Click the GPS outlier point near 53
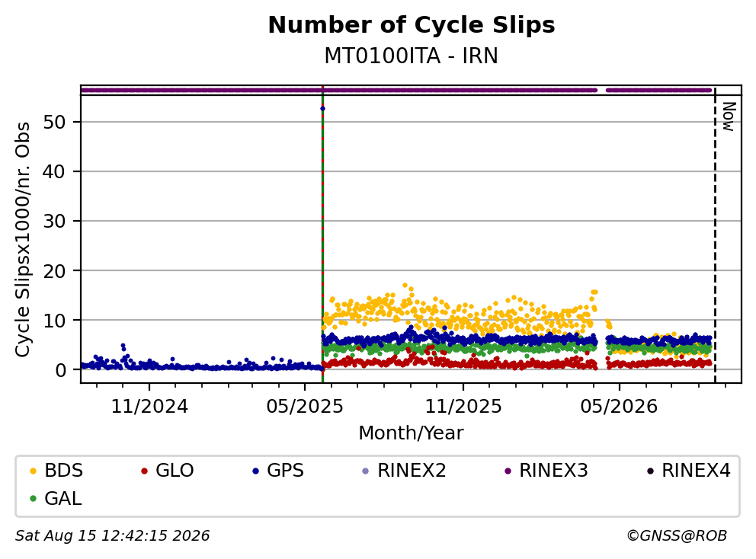The width and height of the screenshot is (756, 559). [x=322, y=108]
